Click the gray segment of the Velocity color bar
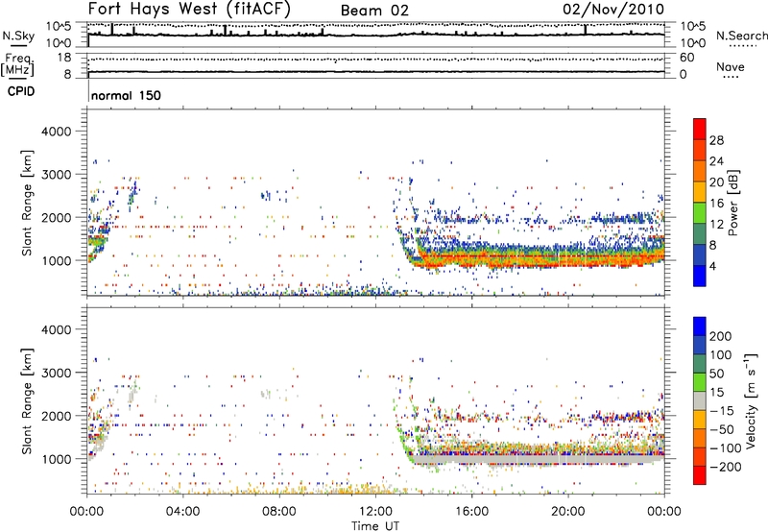Viewport: 768px width, 532px height. point(700,401)
